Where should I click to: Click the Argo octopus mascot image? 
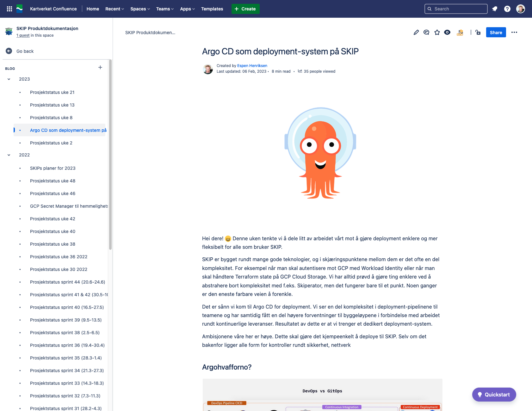[x=320, y=153]
